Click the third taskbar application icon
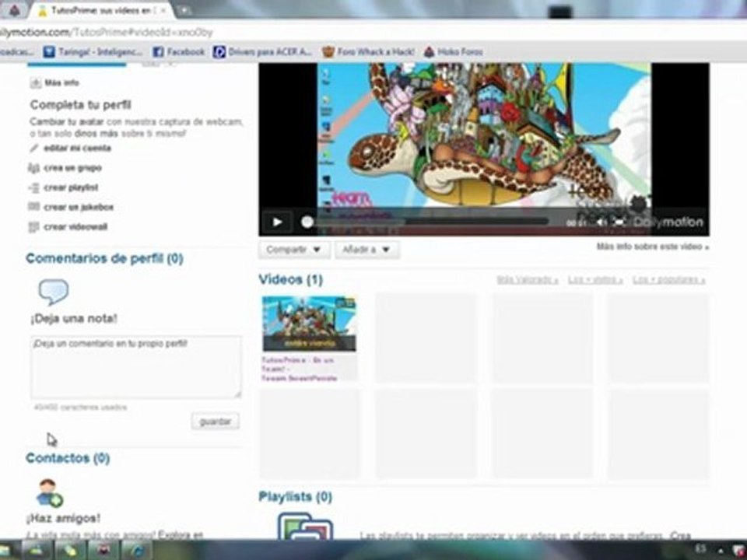Viewport: 747px width, 560px height. 70,551
